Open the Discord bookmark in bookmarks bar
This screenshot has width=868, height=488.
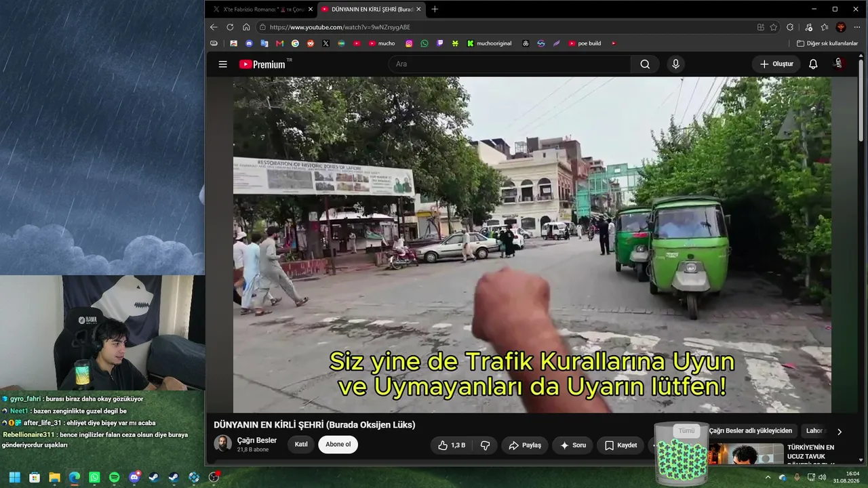click(249, 43)
